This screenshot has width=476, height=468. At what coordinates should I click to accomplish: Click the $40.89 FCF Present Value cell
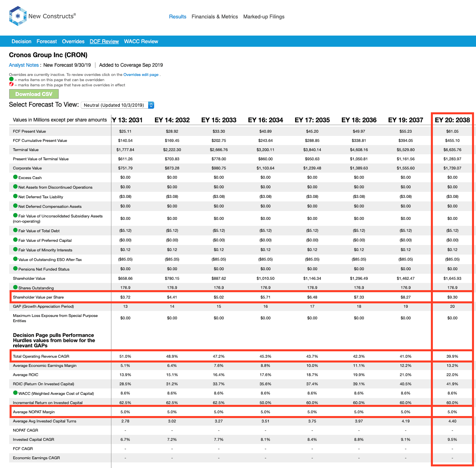point(266,131)
